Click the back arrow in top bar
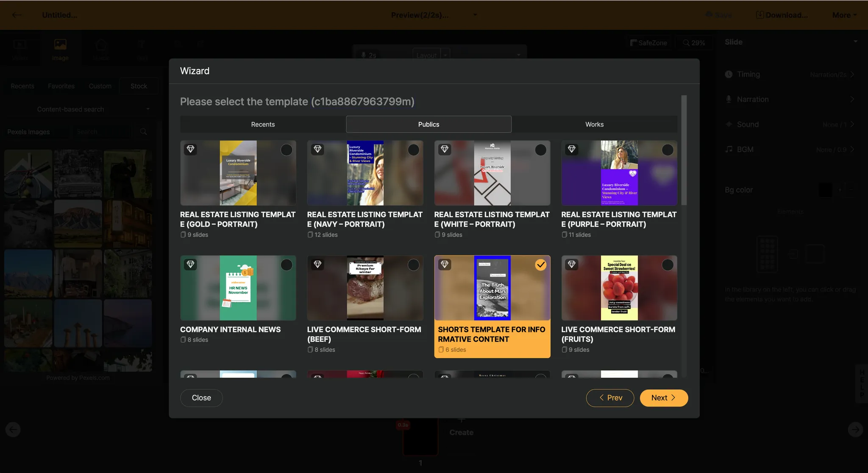Viewport: 868px width, 473px height. [17, 15]
